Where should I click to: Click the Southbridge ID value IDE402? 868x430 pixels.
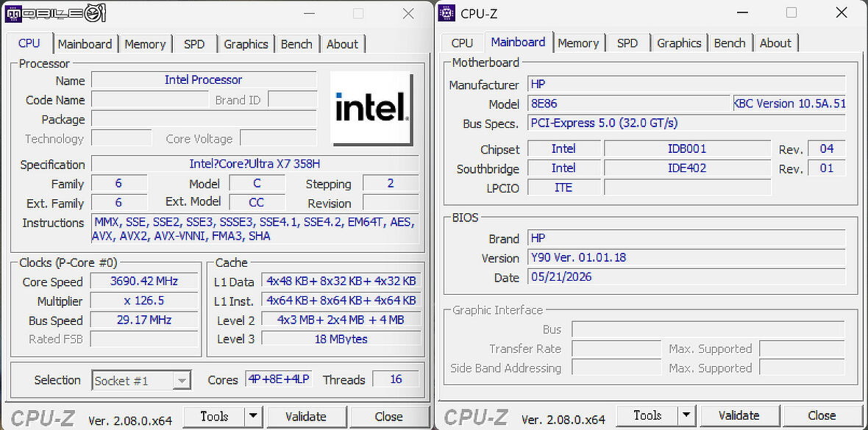pyautogui.click(x=687, y=168)
